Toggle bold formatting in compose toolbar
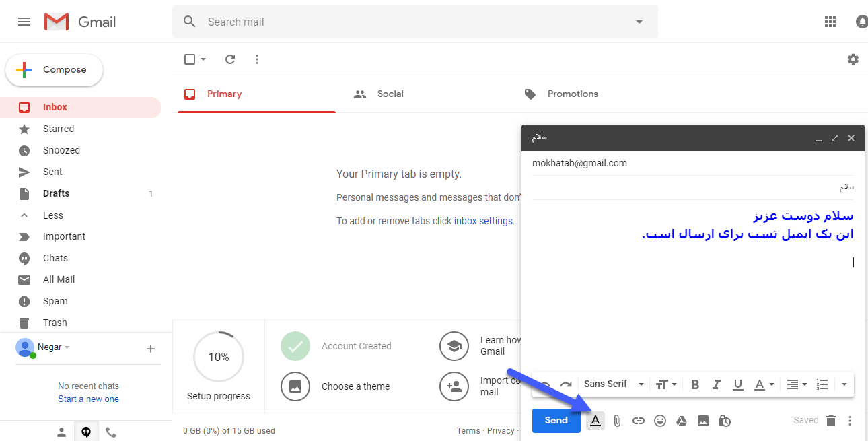Image resolution: width=868 pixels, height=441 pixels. pyautogui.click(x=695, y=384)
